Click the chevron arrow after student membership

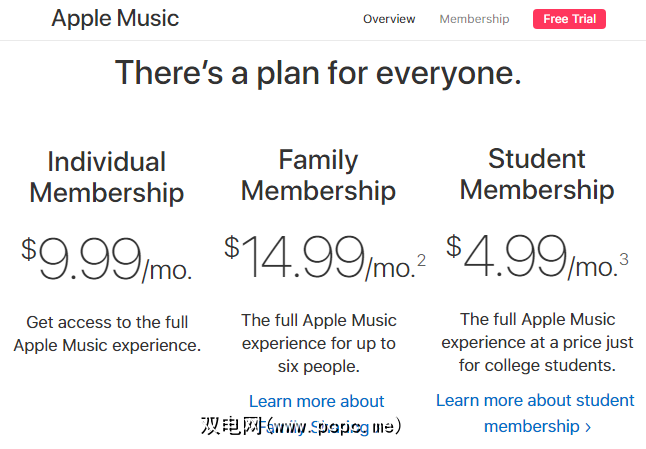click(587, 427)
